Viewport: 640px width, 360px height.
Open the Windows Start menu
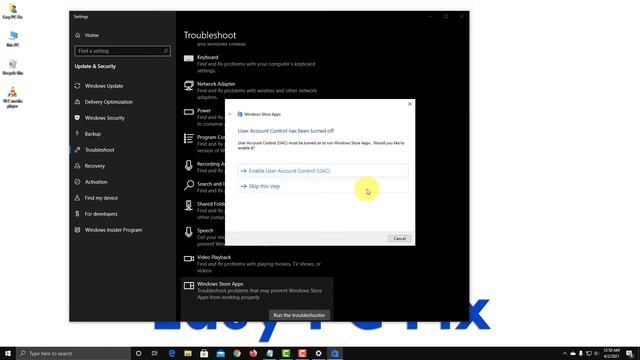(x=8, y=353)
